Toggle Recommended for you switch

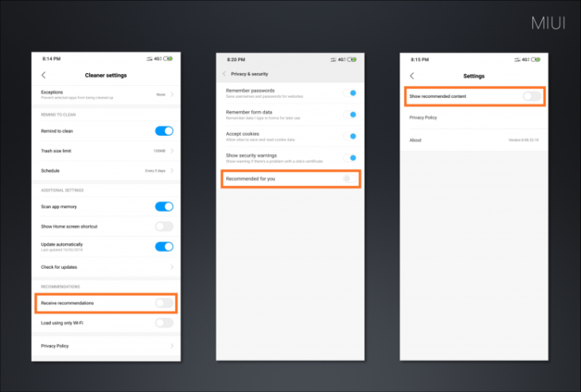coord(347,179)
